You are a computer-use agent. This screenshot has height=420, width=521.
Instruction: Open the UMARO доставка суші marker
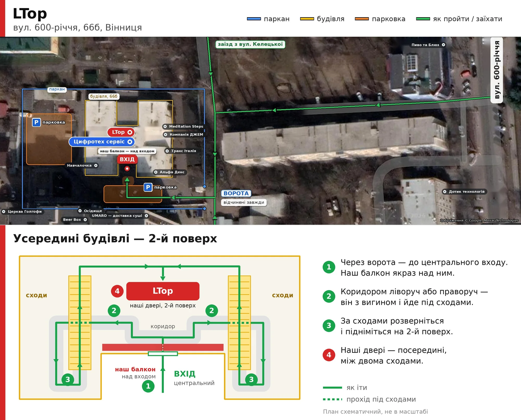[120, 216]
